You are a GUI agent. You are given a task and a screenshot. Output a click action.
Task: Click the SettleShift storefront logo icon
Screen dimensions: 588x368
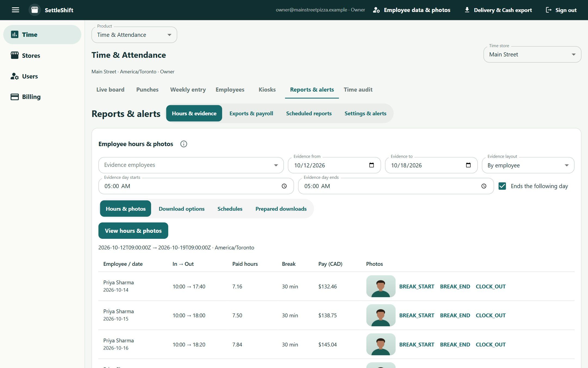tap(35, 10)
